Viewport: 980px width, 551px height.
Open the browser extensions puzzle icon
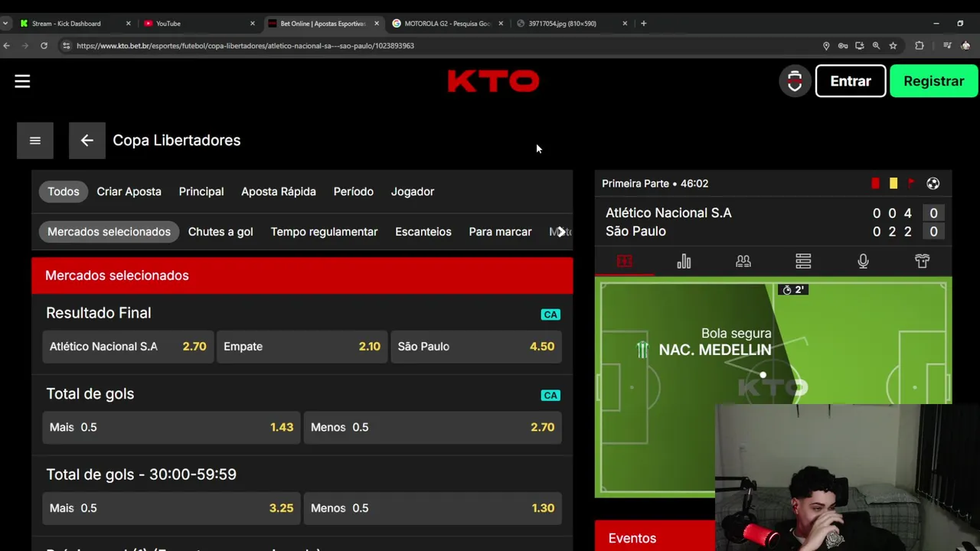920,46
